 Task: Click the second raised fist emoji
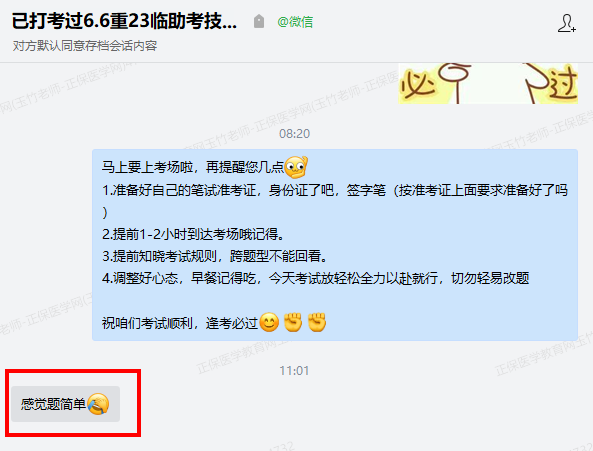[x=317, y=322]
